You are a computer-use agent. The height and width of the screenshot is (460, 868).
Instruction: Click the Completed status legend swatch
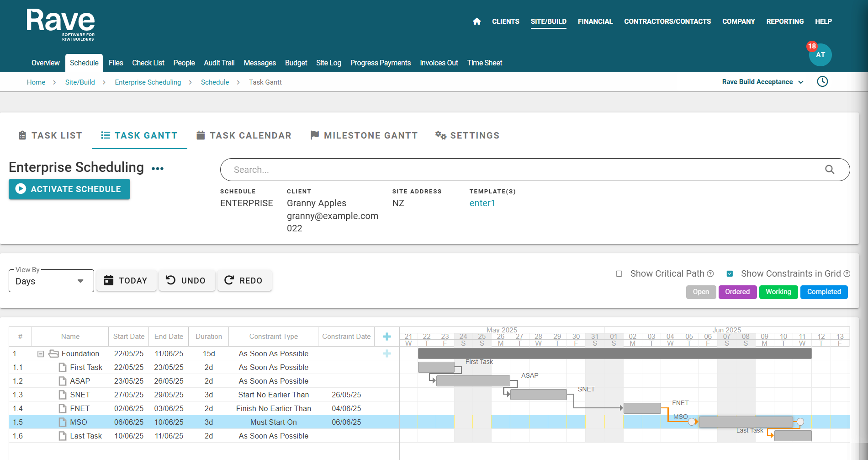824,292
